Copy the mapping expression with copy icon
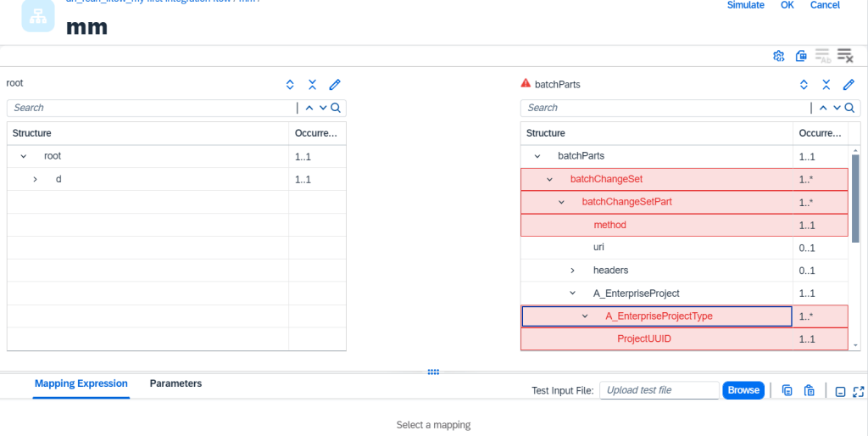868x436 pixels. (787, 391)
